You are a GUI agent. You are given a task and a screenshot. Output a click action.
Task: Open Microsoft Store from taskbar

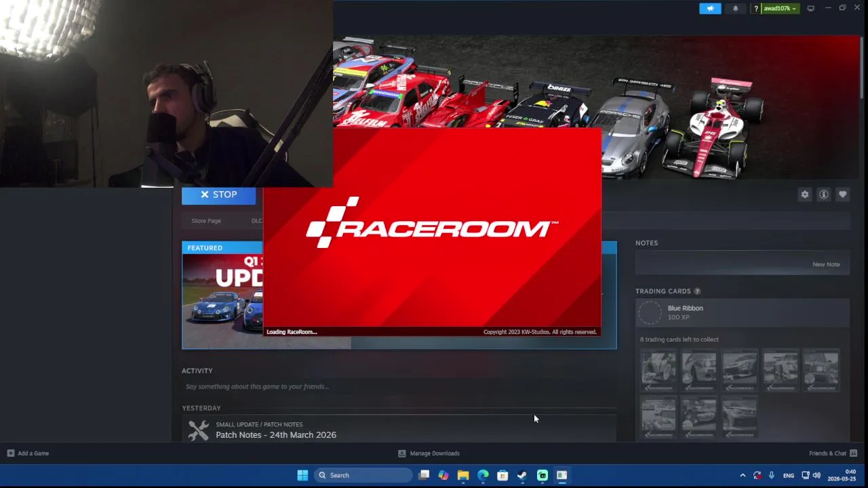502,475
